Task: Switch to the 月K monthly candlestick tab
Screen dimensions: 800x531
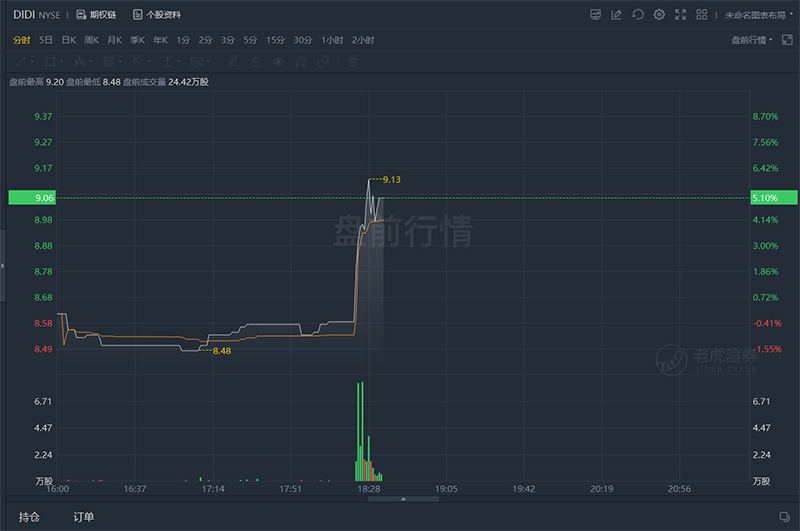Action: [114, 40]
